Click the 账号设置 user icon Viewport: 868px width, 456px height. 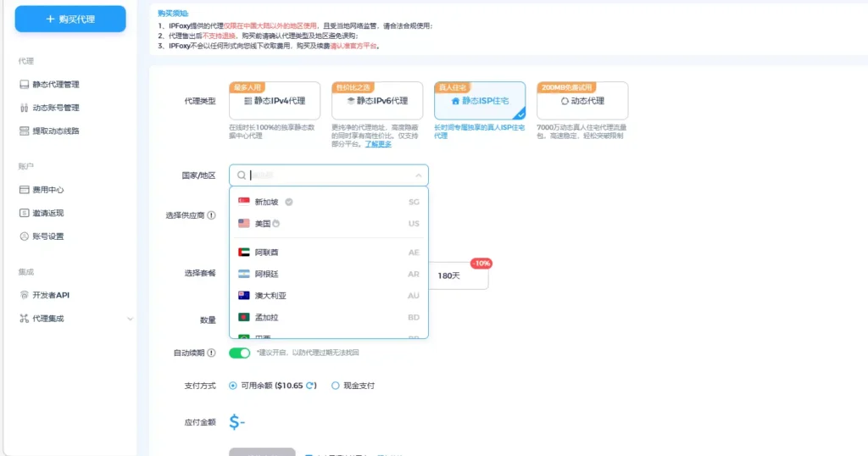click(x=24, y=236)
